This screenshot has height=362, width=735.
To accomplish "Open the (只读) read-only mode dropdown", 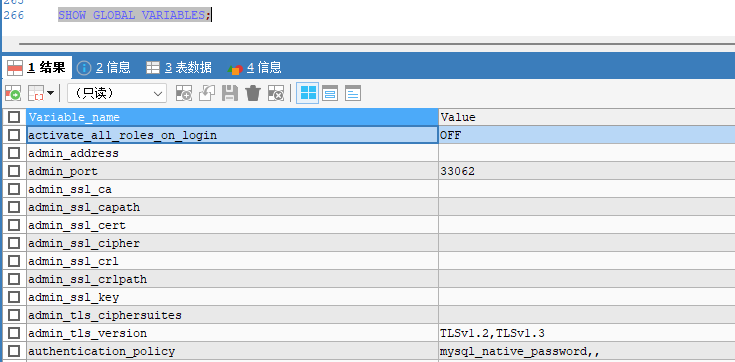I will pyautogui.click(x=117, y=93).
